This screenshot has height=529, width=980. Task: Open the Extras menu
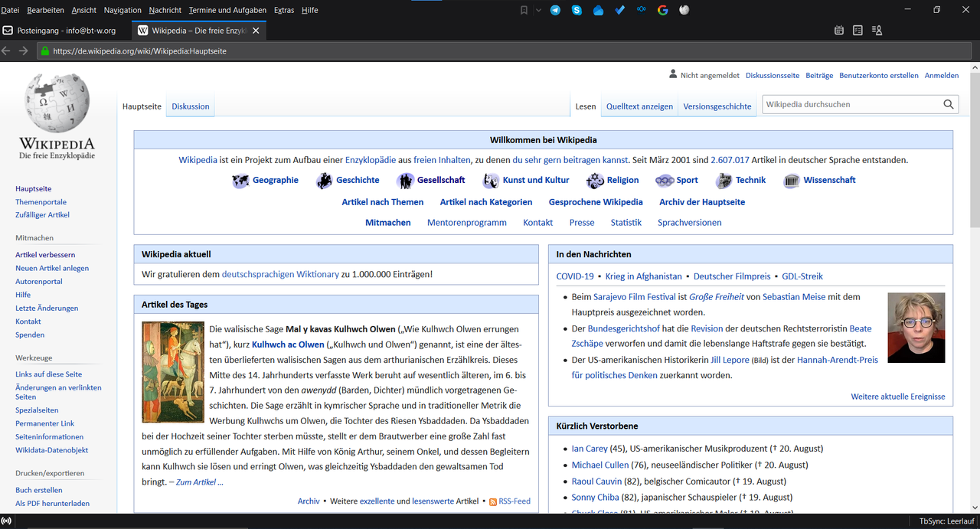284,10
